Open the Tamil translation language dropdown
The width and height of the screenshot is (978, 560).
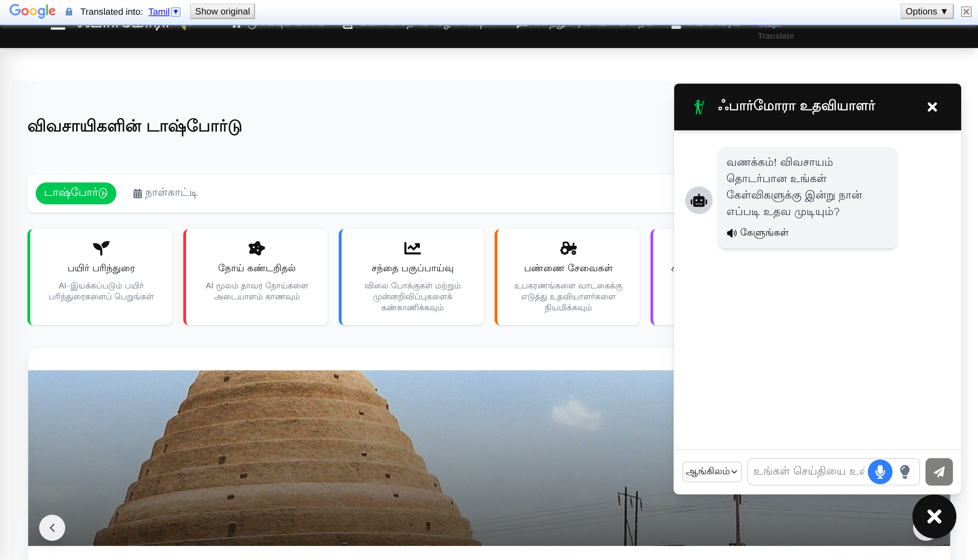click(176, 12)
